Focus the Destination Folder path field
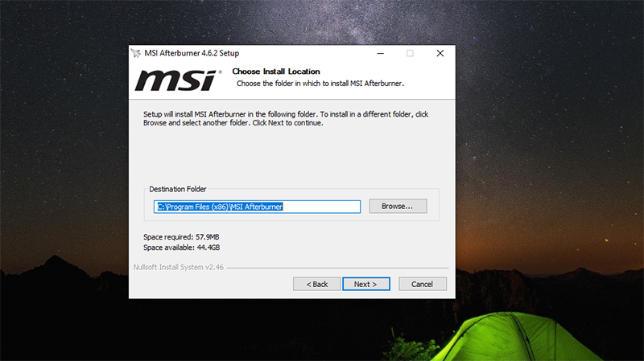Viewport: 644px width, 361px height. [x=257, y=207]
